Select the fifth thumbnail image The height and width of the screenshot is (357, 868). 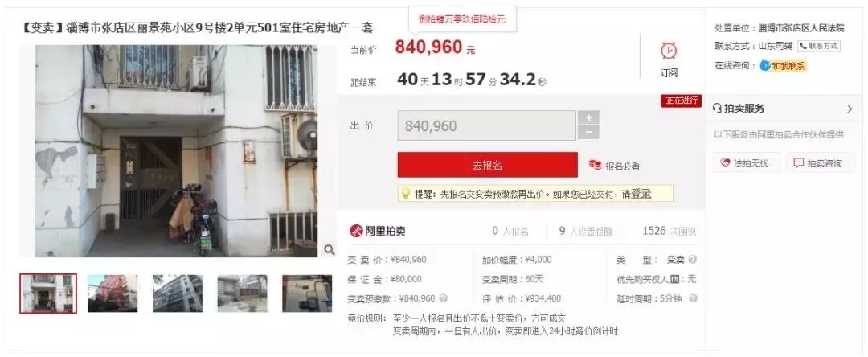pos(307,293)
